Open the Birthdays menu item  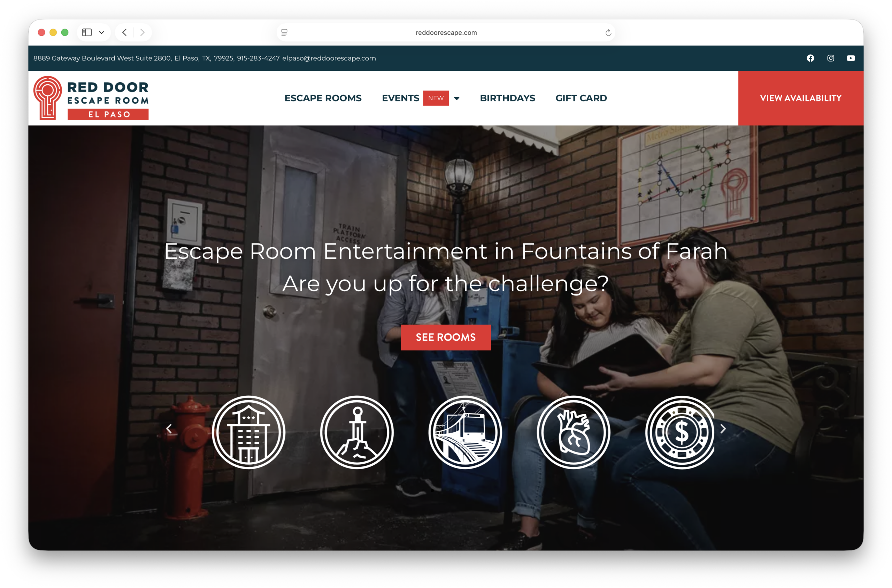point(507,98)
